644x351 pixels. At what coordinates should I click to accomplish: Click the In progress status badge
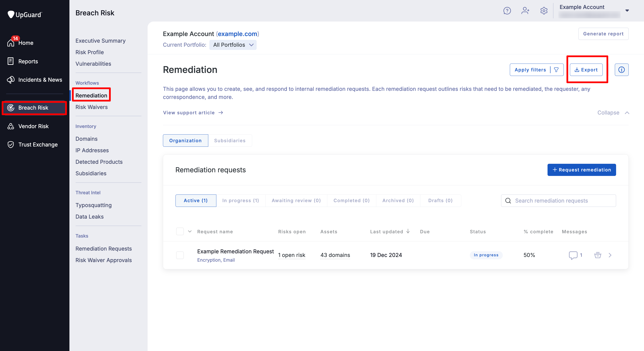[x=486, y=255]
